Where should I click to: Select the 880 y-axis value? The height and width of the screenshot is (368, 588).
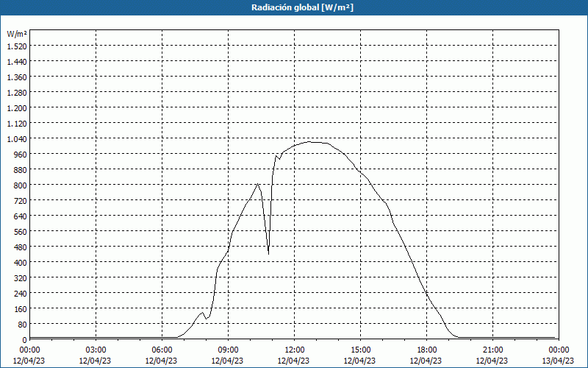[x=21, y=170]
